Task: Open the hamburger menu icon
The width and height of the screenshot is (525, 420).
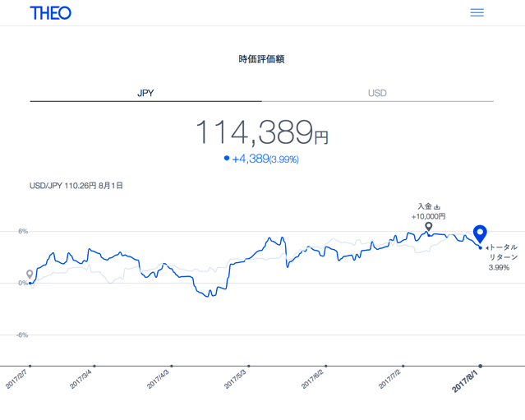Action: click(477, 12)
